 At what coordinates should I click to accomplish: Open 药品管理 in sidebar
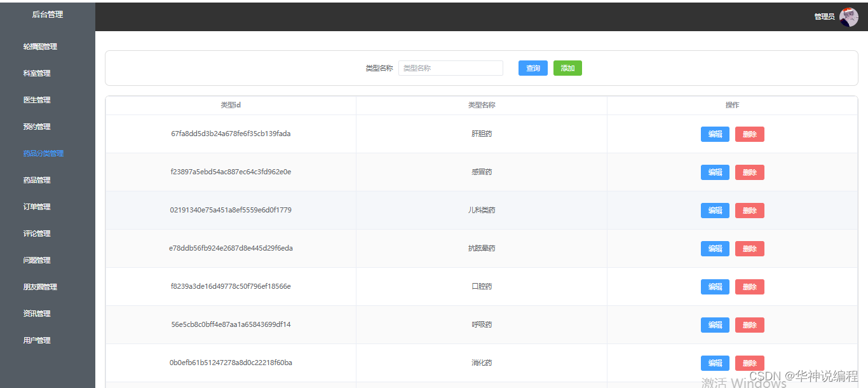[37, 180]
